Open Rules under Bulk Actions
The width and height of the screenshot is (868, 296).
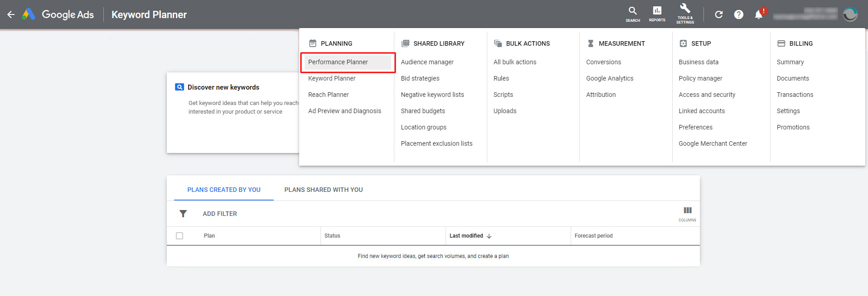pos(501,78)
